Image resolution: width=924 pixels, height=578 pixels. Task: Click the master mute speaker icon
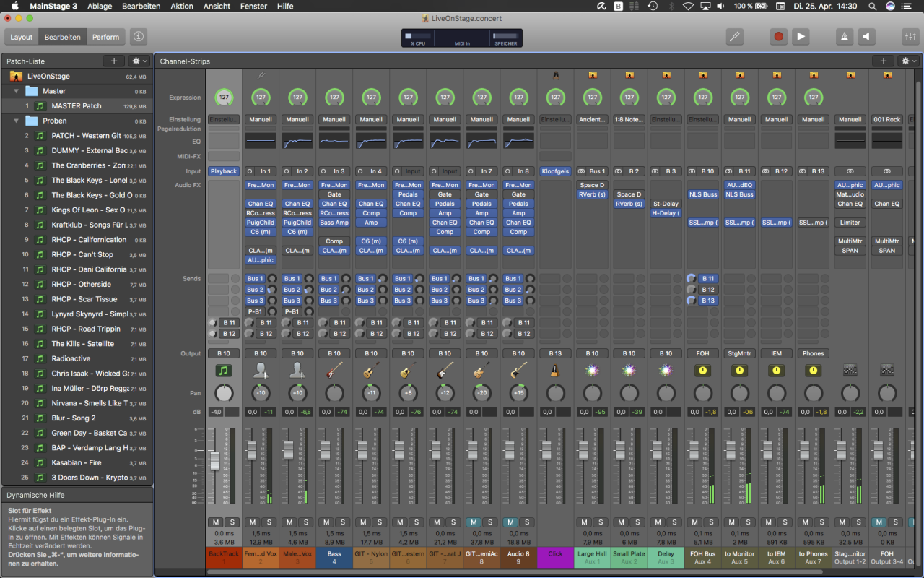pos(867,36)
